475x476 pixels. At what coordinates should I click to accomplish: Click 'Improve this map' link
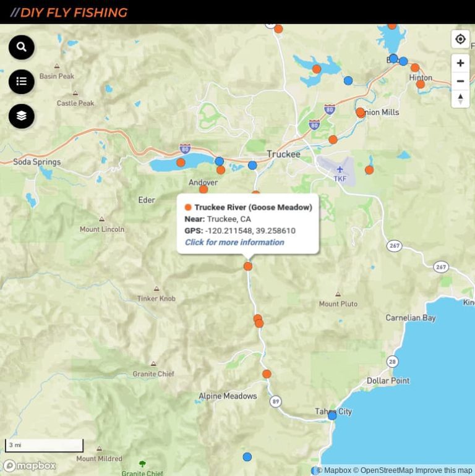[443, 470]
